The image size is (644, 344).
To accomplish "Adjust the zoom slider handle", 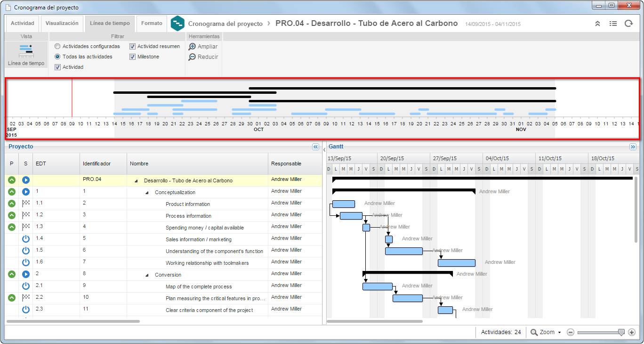I will coord(621,332).
